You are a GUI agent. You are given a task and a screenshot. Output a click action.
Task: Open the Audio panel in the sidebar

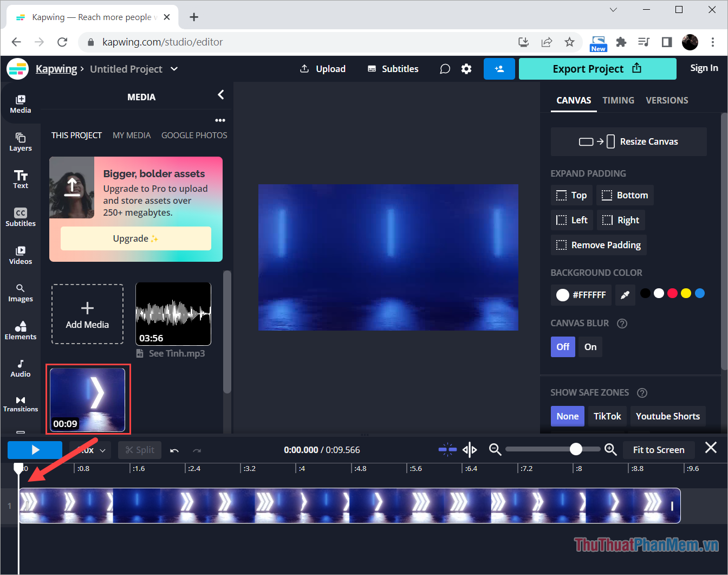pos(20,368)
